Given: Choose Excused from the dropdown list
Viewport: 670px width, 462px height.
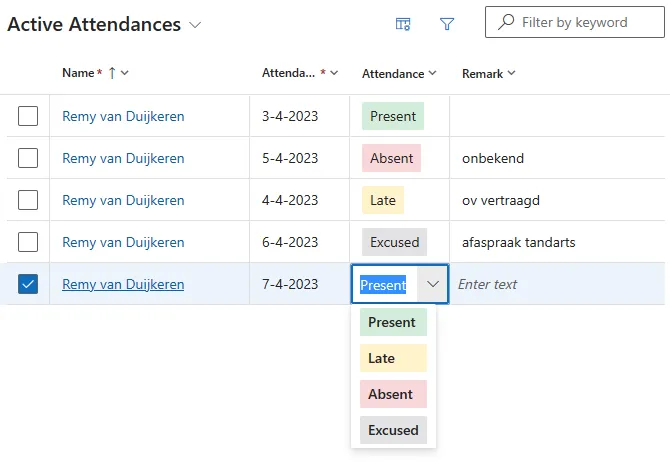Looking at the screenshot, I should (x=393, y=430).
